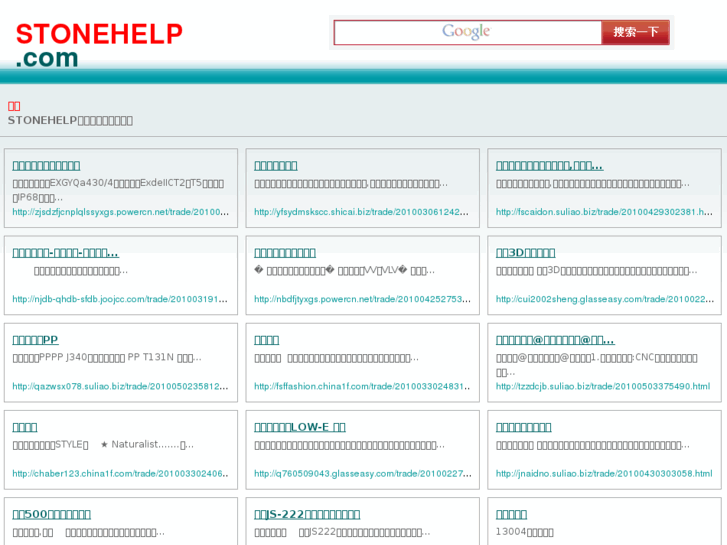727x545 pixels.
Task: Open the cui2002sheng.glasseasy.com URL link
Action: [x=605, y=299]
